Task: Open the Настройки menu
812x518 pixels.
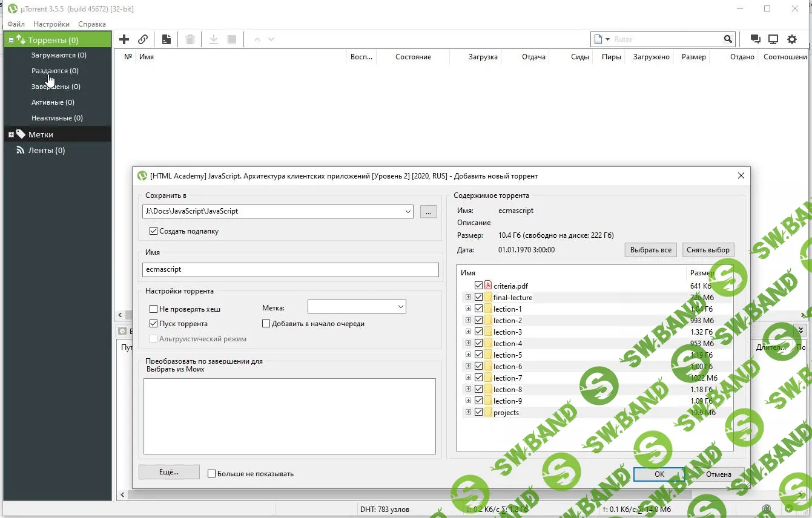Action: (x=51, y=24)
